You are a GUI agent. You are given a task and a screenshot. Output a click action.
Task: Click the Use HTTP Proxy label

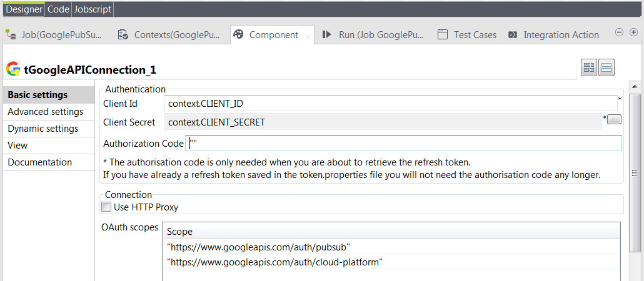[x=146, y=207]
